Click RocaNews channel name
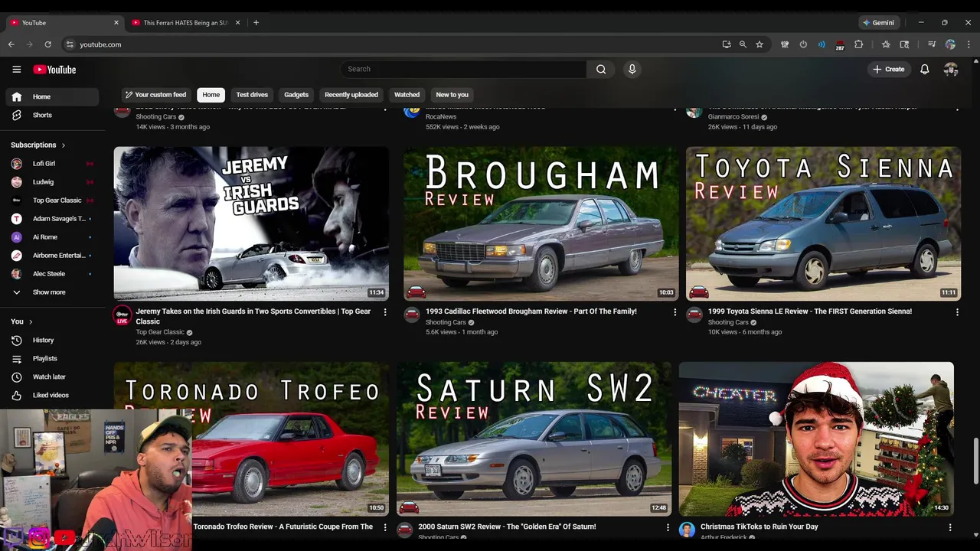The image size is (980, 551). [441, 116]
